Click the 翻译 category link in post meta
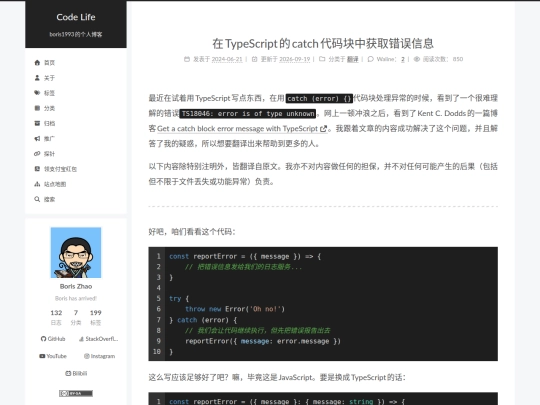This screenshot has width=540, height=405. 352,59
